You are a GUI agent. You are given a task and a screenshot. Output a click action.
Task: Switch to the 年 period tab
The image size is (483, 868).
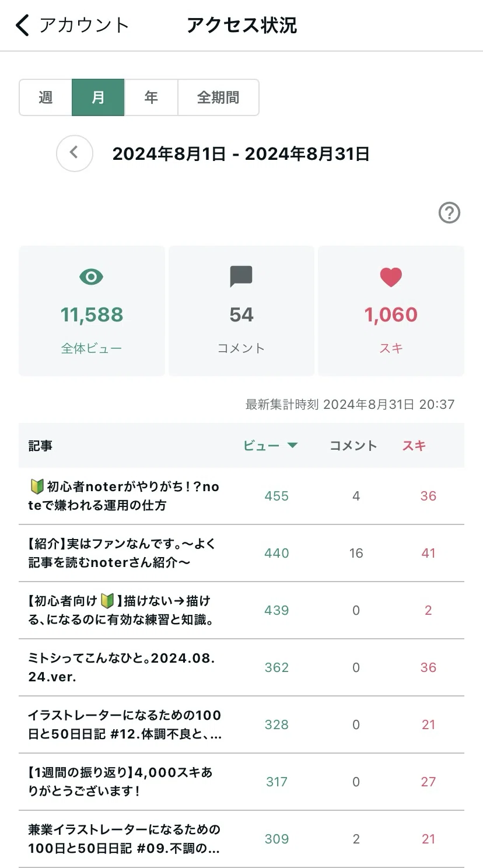click(151, 97)
